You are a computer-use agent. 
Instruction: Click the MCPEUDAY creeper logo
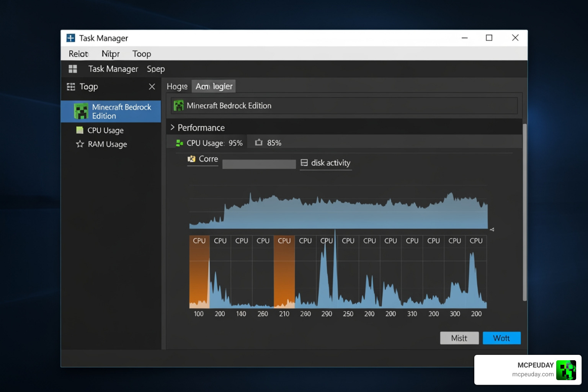[566, 370]
